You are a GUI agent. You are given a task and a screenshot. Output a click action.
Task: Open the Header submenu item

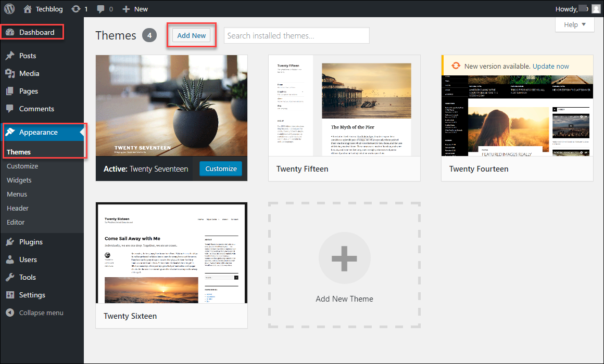click(x=18, y=208)
